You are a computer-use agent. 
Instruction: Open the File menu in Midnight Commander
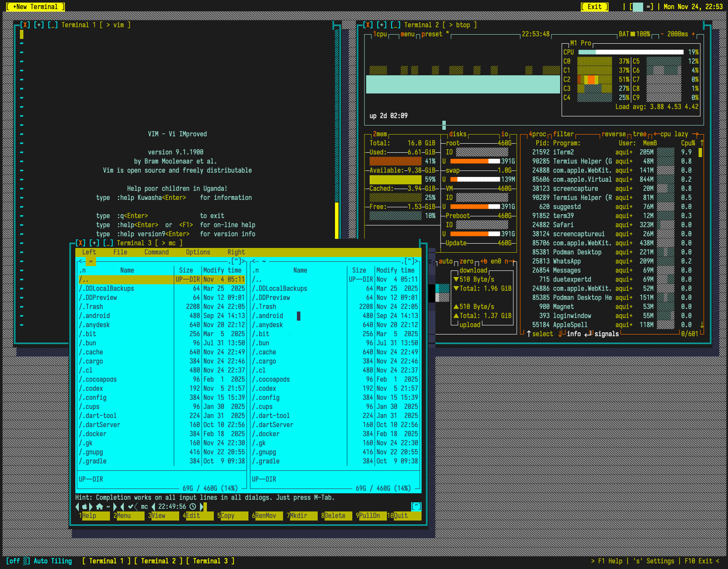coord(120,252)
